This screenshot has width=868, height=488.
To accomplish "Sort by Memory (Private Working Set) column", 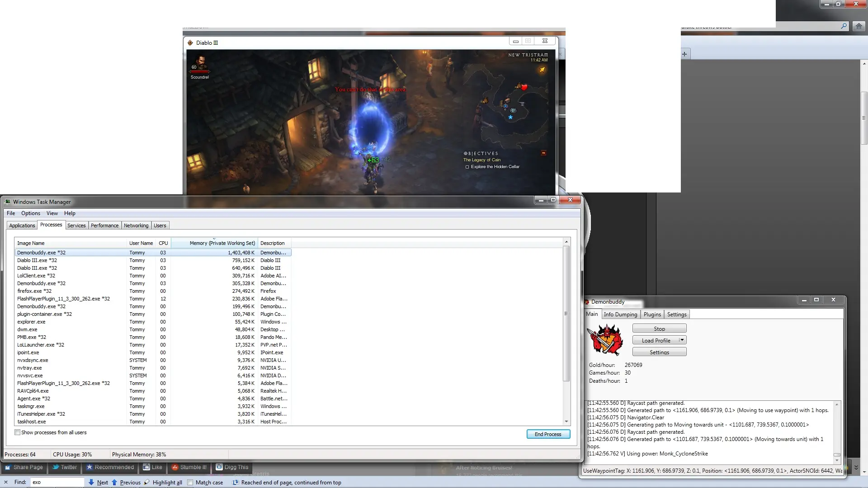I will pyautogui.click(x=214, y=243).
